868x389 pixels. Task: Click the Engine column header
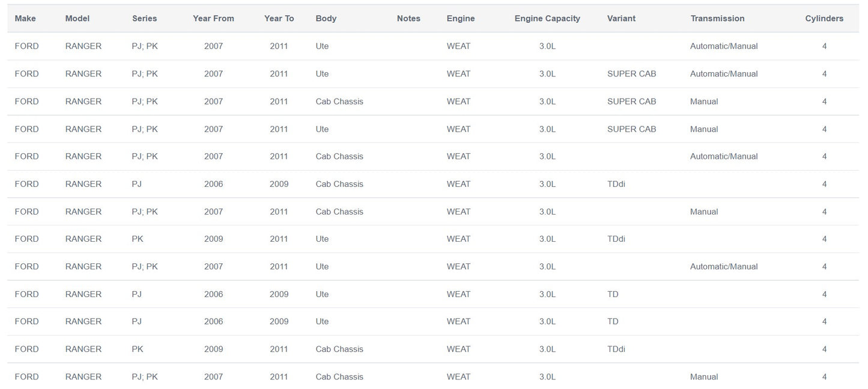tap(461, 19)
